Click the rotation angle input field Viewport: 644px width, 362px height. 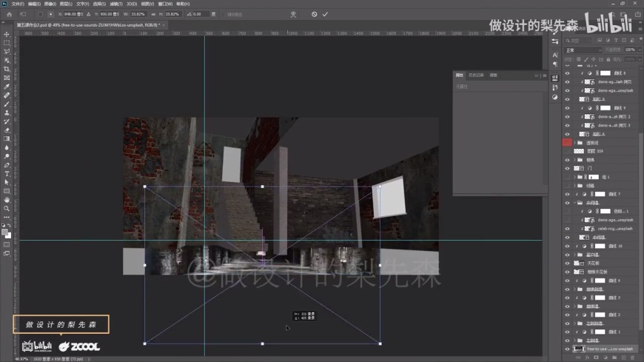tap(201, 14)
